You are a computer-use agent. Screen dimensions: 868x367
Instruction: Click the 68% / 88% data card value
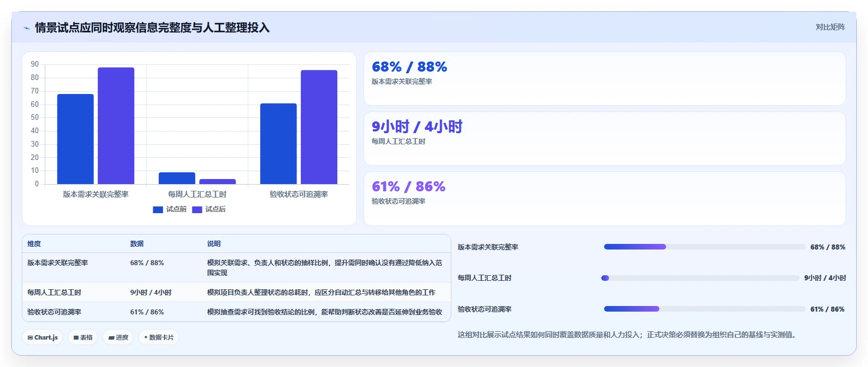409,67
